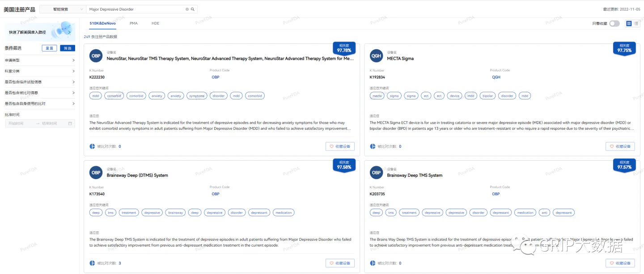The image size is (644, 274).
Task: Switch to grid card view icon
Action: (629, 23)
